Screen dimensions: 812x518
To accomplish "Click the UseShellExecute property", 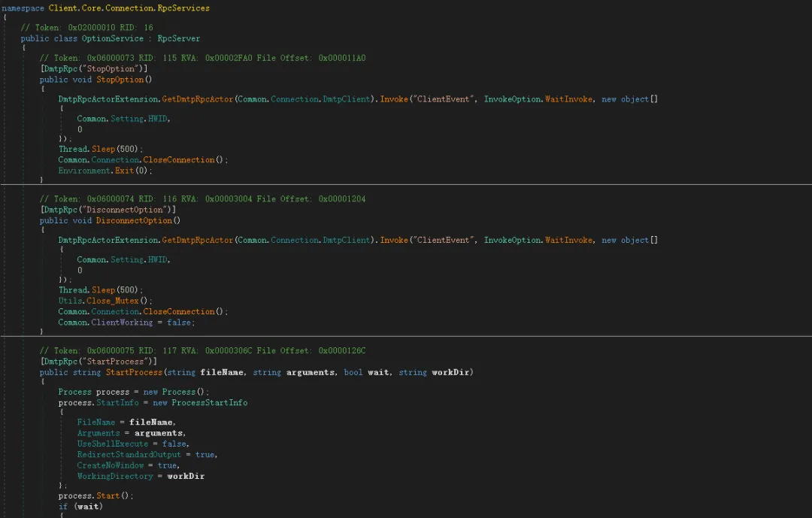I will [113, 444].
